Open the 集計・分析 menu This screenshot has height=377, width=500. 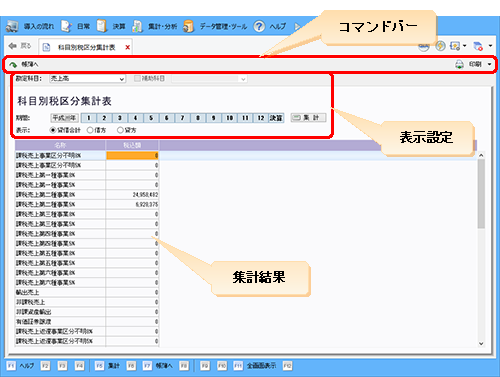[154, 26]
